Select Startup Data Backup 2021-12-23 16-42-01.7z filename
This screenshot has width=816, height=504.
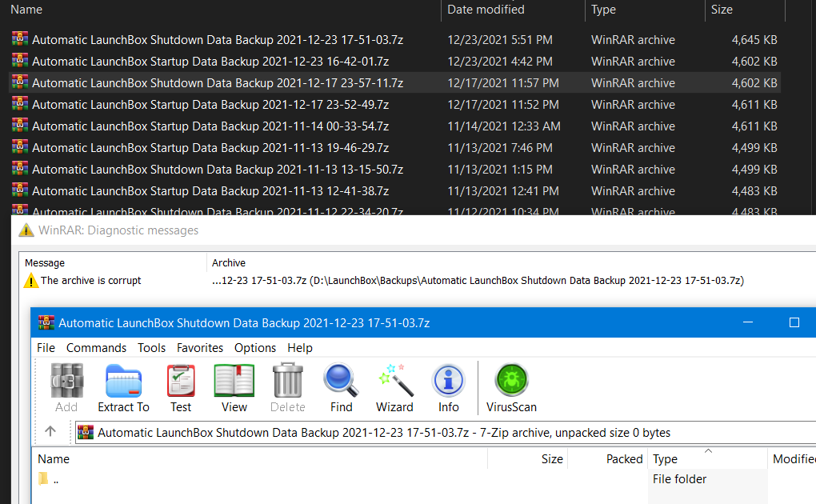(210, 62)
